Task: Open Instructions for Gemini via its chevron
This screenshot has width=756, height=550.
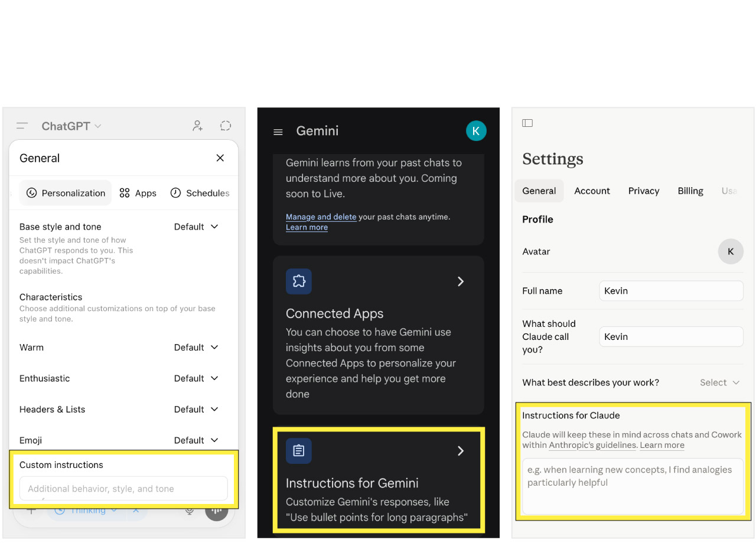Action: point(461,451)
